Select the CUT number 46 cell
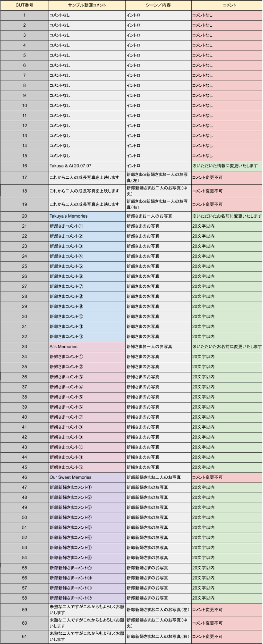This screenshot has height=644, width=263. click(x=24, y=477)
